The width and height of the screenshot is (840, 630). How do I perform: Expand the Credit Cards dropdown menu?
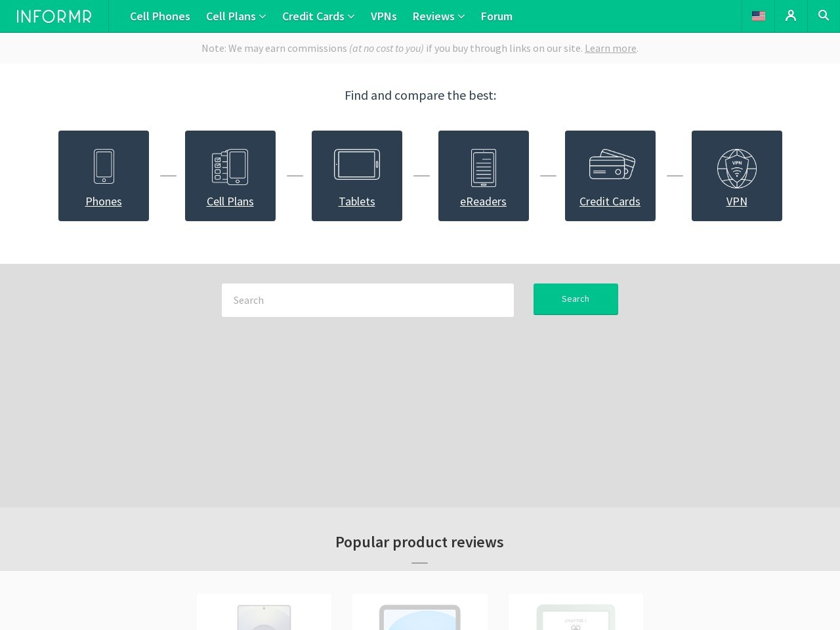(x=318, y=16)
